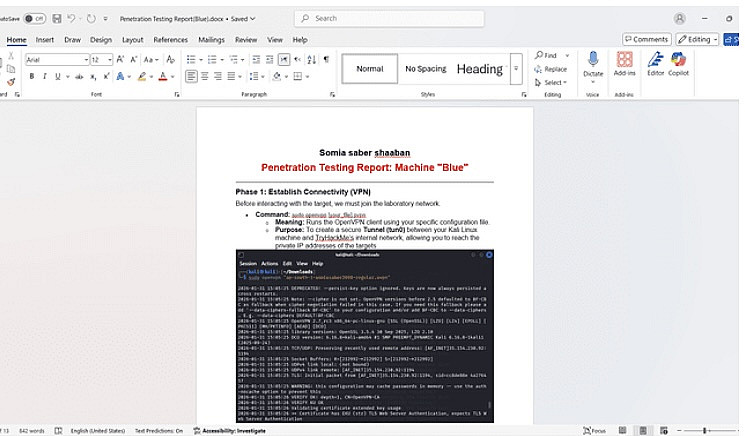Open the Design tab
This screenshot has height=436, width=745.
[x=101, y=40]
